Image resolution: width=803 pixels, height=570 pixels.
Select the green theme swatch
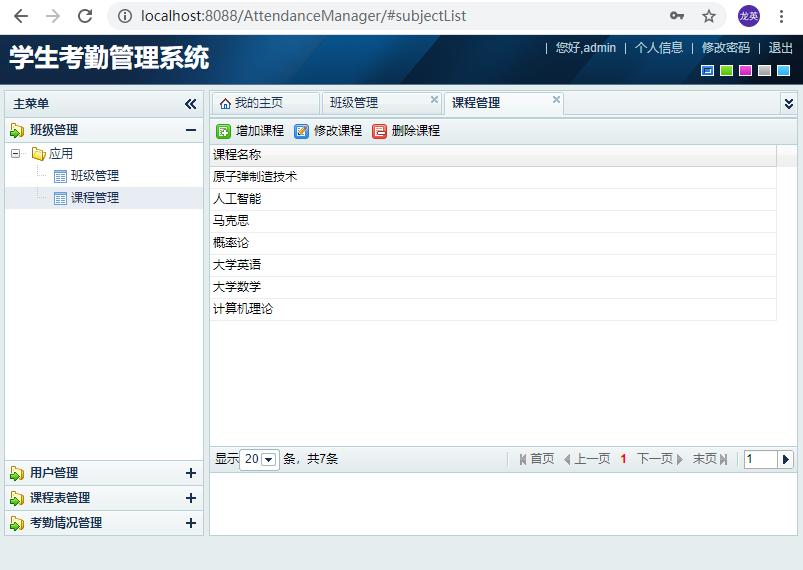(x=726, y=70)
